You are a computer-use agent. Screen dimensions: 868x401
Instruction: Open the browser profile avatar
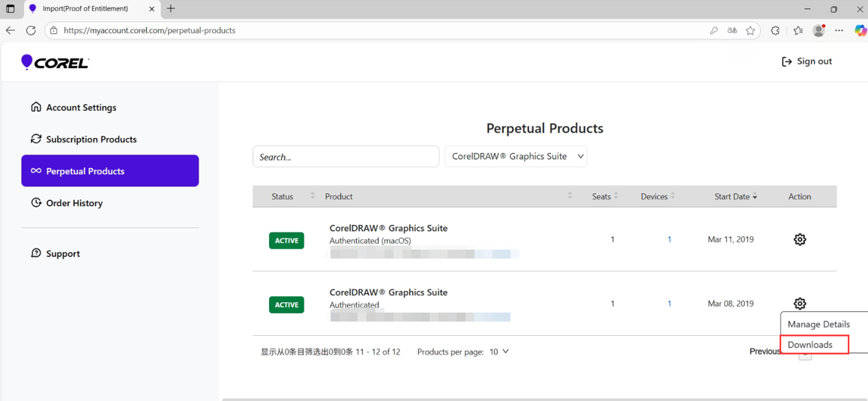coord(819,31)
